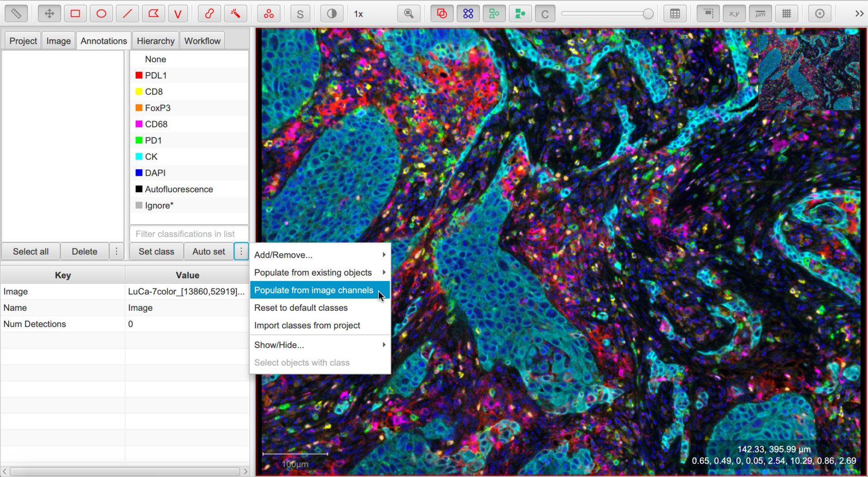This screenshot has height=477, width=868.
Task: Switch to the Image tab
Action: (58, 41)
